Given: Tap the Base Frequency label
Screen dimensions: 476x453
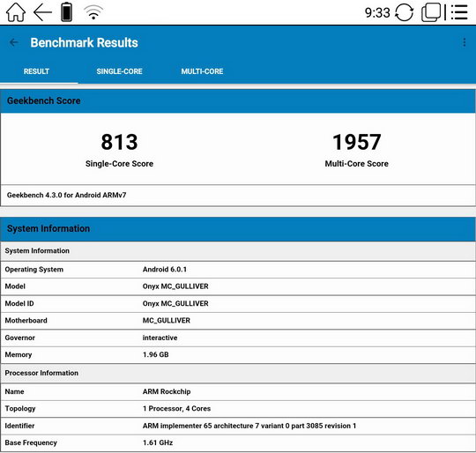Looking at the screenshot, I should pos(31,443).
